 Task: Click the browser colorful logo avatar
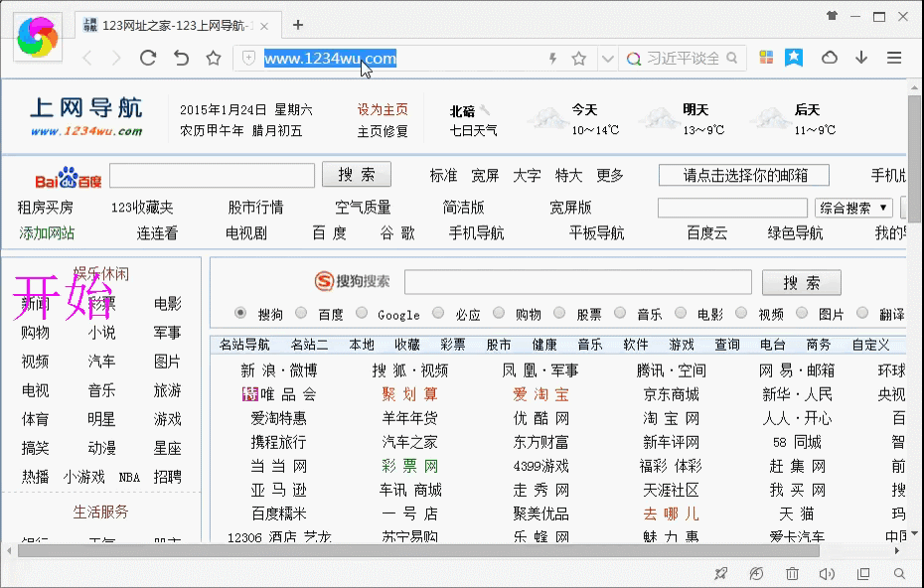tap(38, 37)
